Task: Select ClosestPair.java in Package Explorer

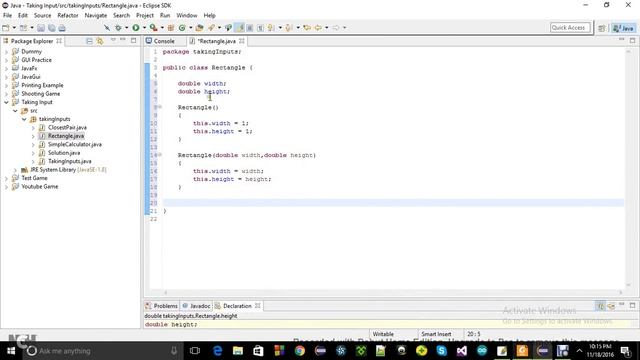Action: pyautogui.click(x=67, y=128)
